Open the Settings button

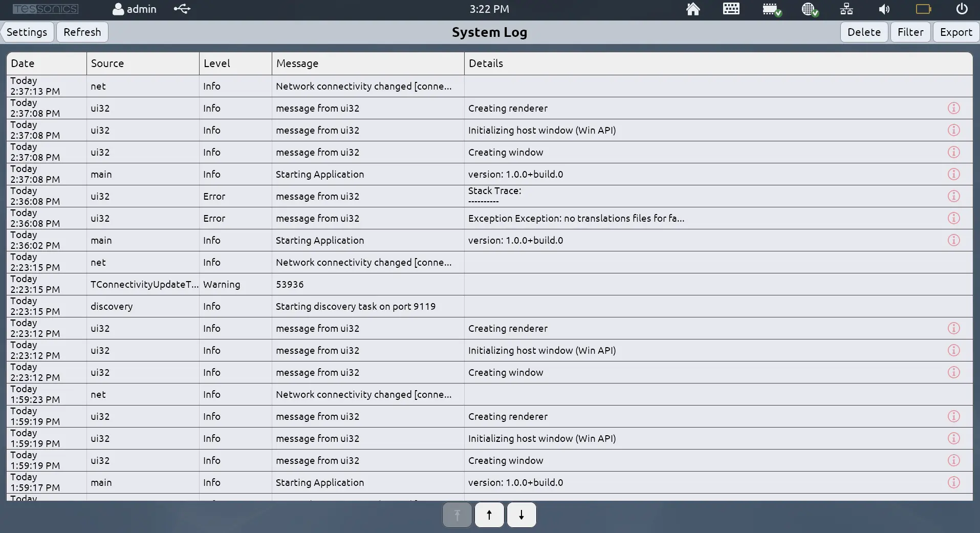(x=27, y=32)
